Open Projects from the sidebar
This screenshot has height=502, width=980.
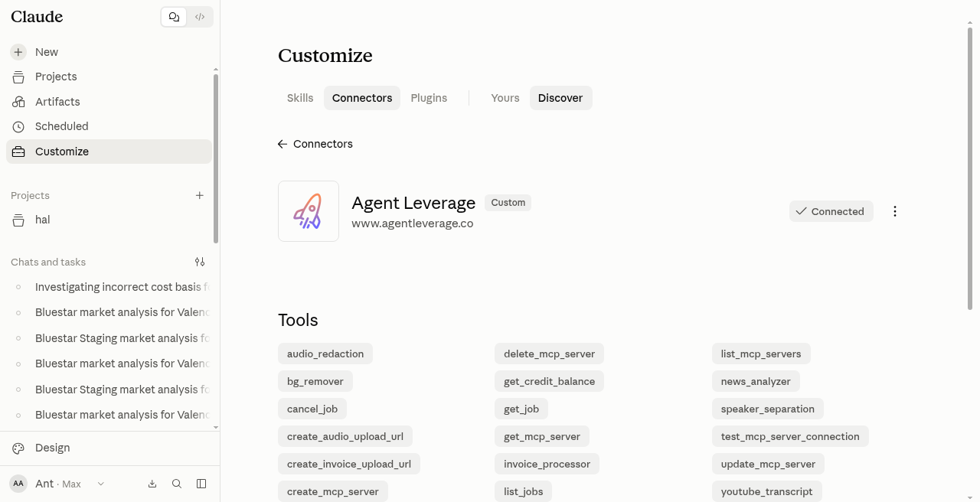pyautogui.click(x=109, y=77)
